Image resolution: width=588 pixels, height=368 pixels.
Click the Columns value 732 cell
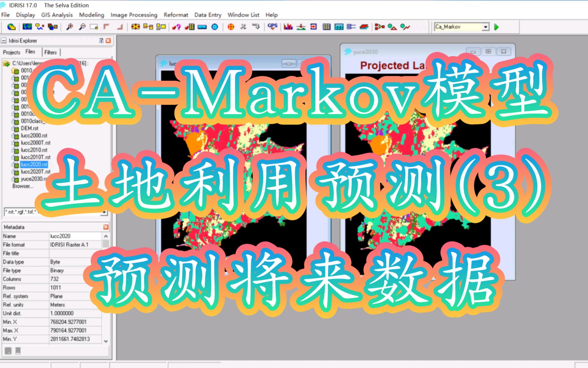[x=75, y=279]
